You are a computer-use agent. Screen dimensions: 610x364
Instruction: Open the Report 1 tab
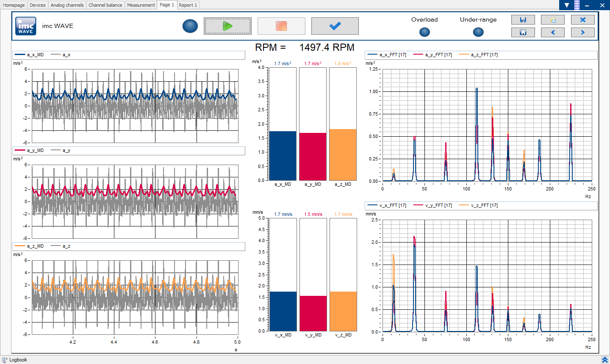point(188,5)
